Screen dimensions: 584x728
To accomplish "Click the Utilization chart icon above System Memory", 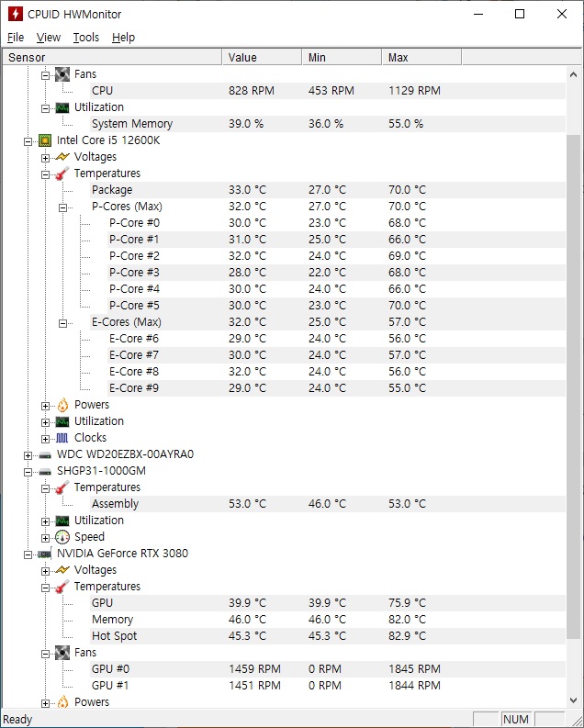I will tap(62, 107).
